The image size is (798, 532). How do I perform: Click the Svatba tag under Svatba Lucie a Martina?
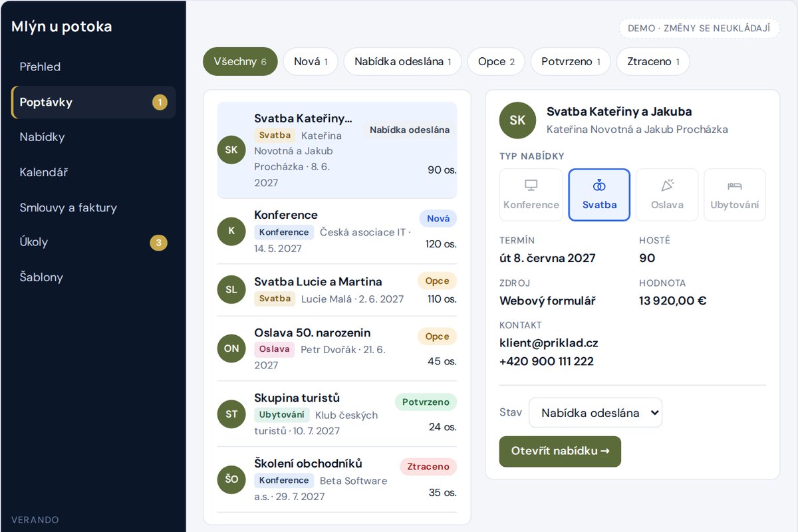pos(275,299)
